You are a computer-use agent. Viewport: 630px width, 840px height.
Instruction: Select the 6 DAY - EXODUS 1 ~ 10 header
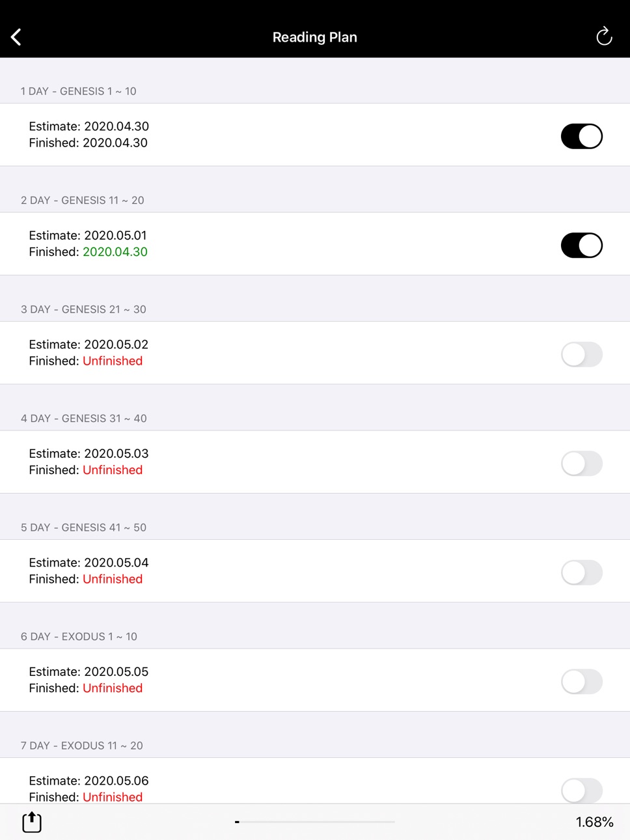79,636
